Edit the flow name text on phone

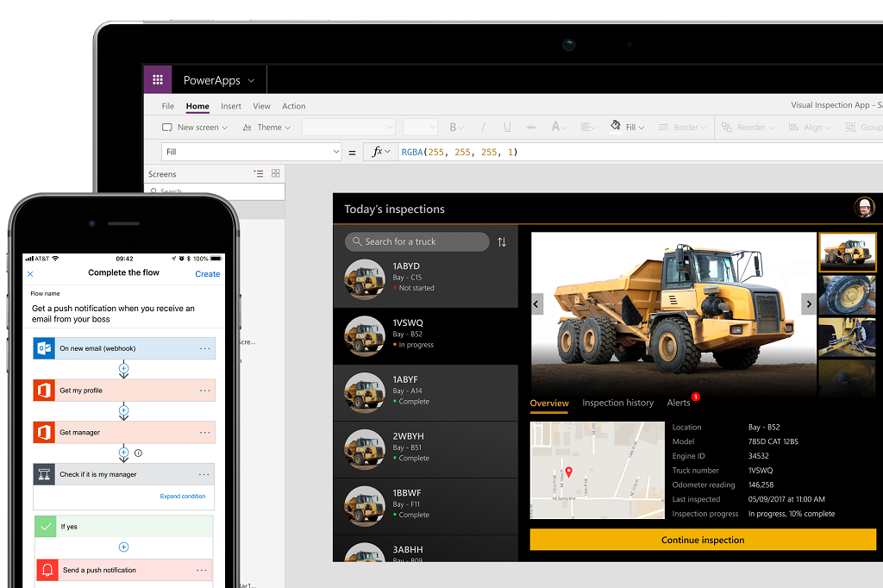pyautogui.click(x=113, y=314)
